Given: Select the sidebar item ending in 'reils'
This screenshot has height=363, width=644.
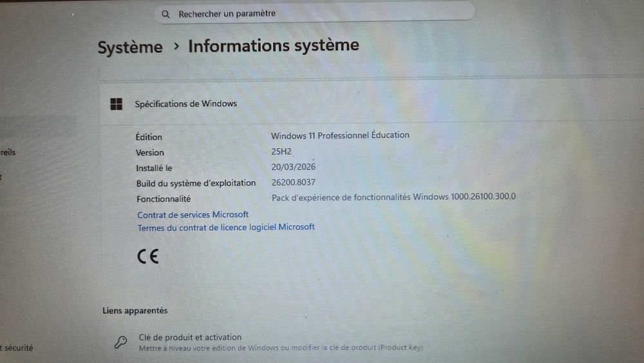Looking at the screenshot, I should click(x=8, y=153).
